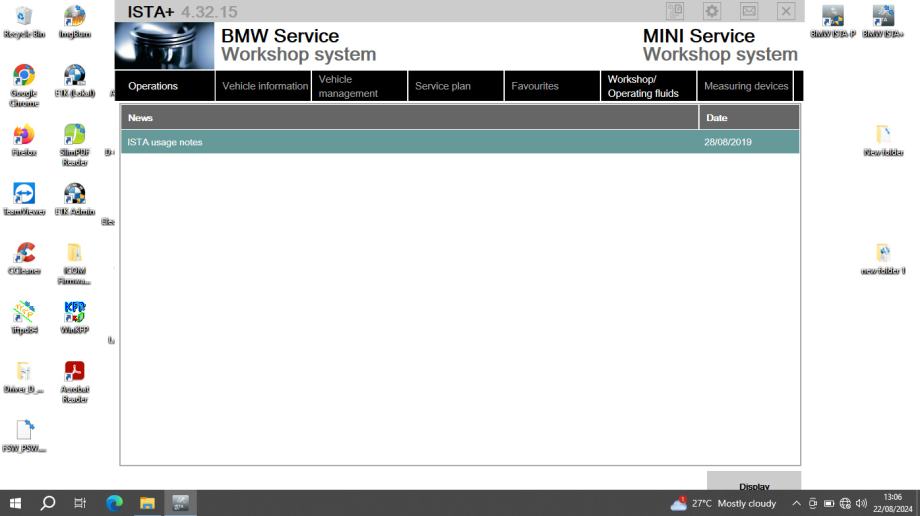
Task: Show hidden system tray icons
Action: point(796,503)
